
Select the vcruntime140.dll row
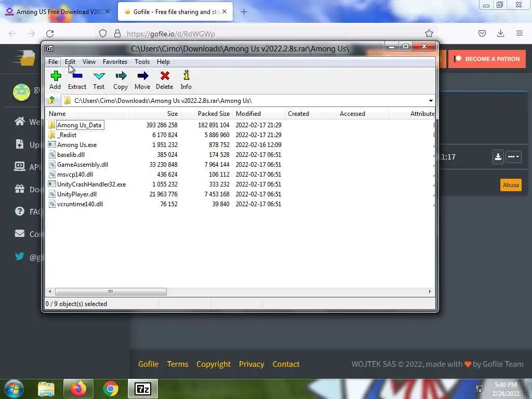240,204
